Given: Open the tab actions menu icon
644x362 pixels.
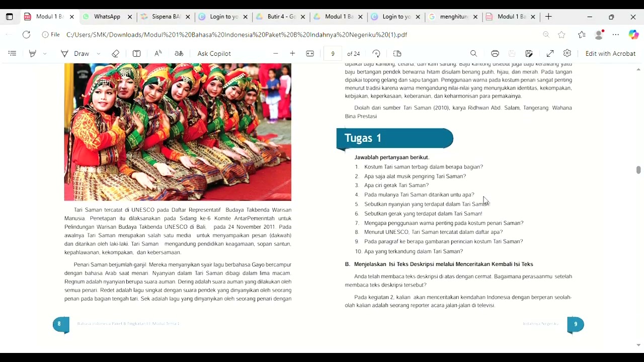Looking at the screenshot, I should coord(9,17).
